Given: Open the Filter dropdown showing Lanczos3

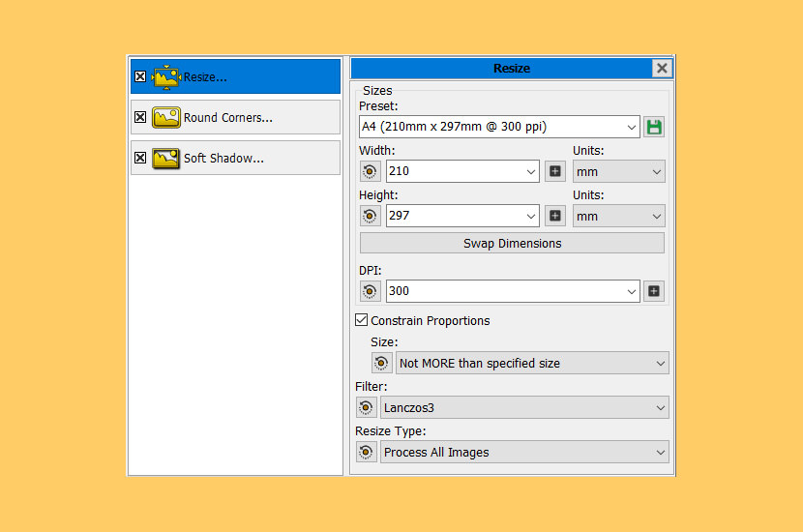Looking at the screenshot, I should coord(524,407).
